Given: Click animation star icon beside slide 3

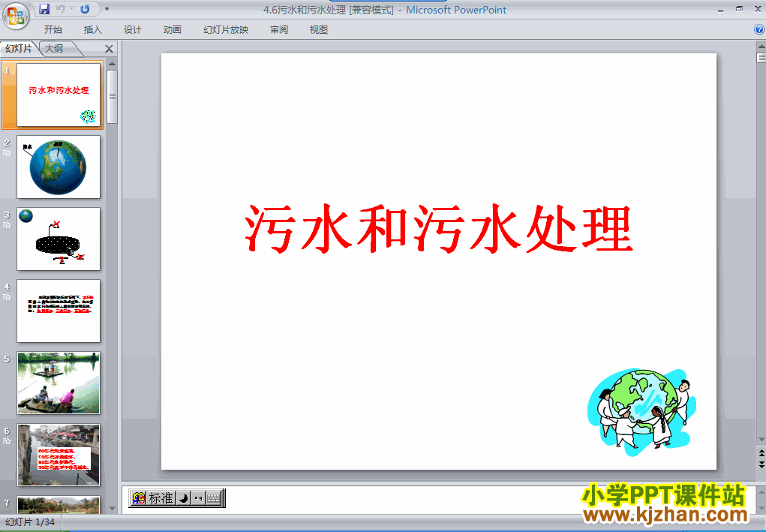Looking at the screenshot, I should pyautogui.click(x=7, y=225).
